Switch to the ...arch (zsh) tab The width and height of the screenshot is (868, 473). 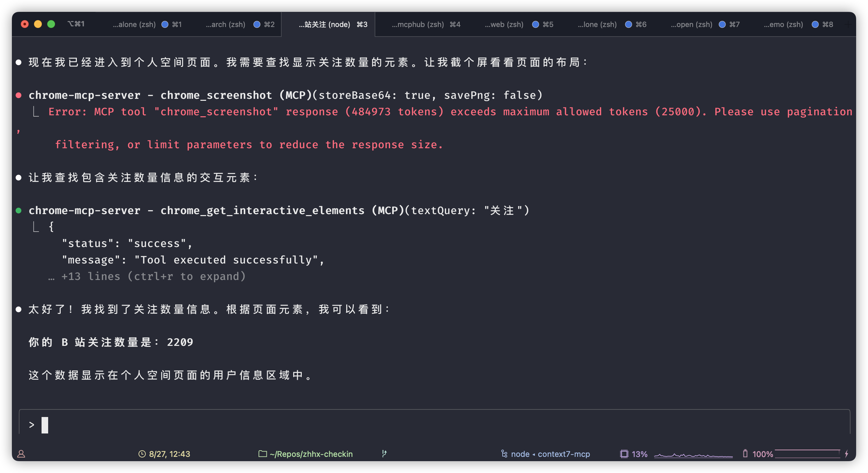point(226,24)
